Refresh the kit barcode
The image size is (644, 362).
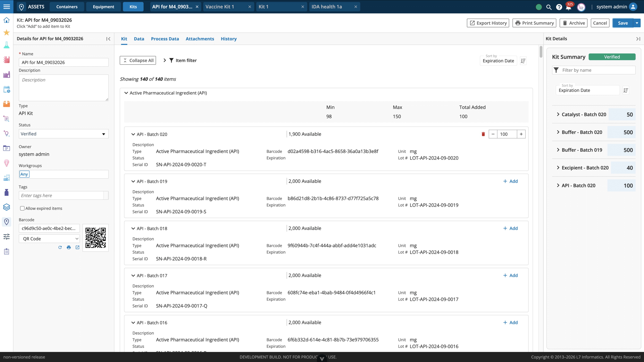[x=60, y=247]
